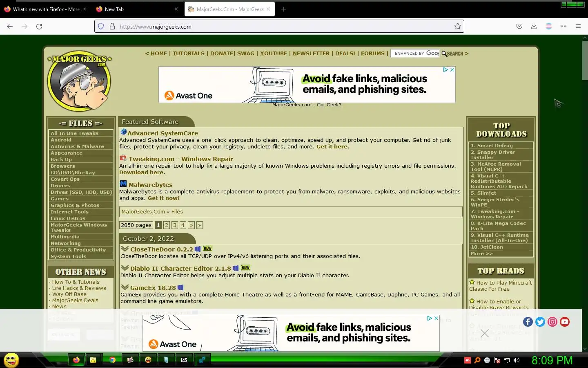Open the Firefox downloads panel
Screen dimensions: 588x368
534,26
